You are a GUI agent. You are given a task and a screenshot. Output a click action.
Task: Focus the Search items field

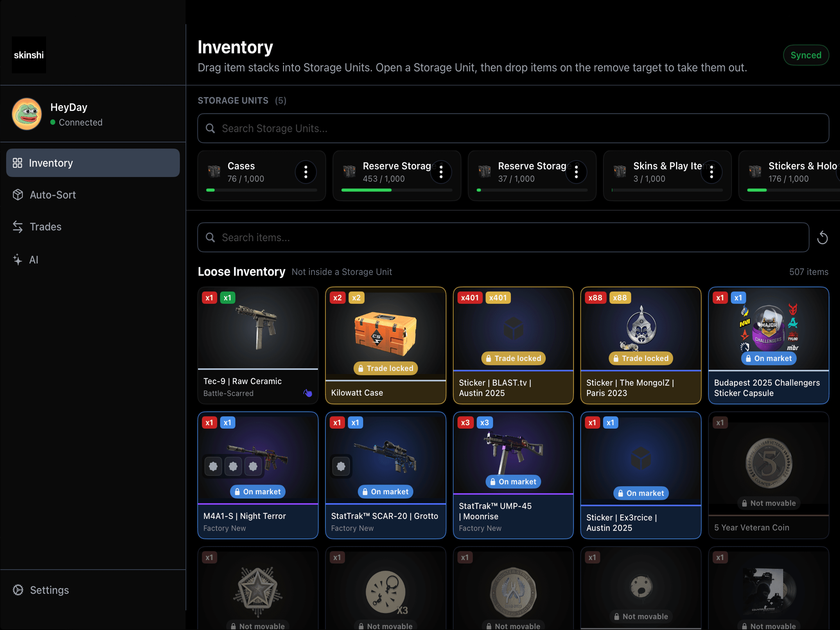pos(503,237)
